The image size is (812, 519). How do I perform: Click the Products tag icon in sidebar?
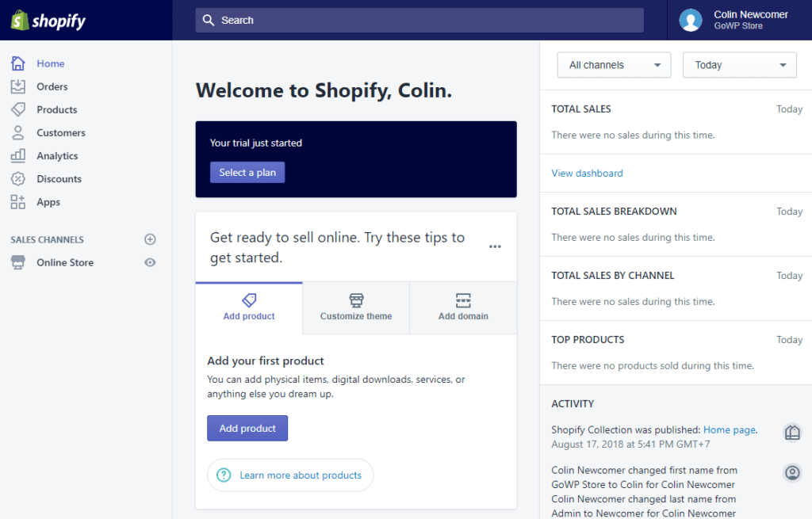point(18,109)
